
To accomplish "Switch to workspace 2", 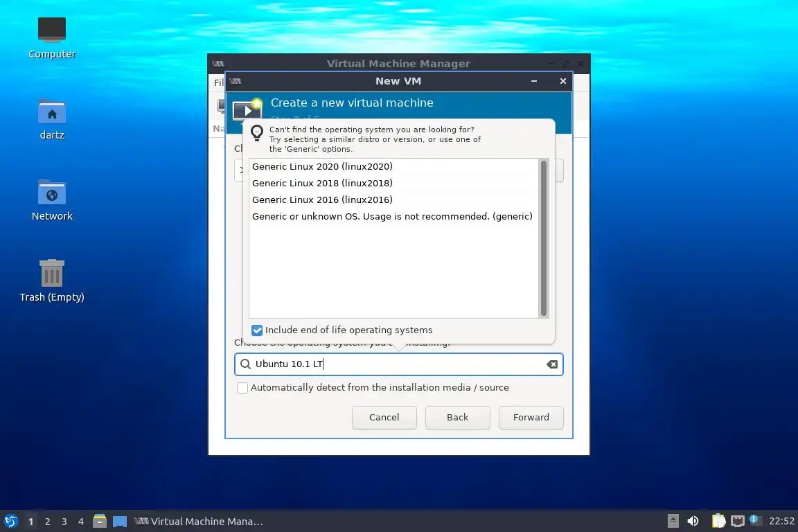I will tap(47, 522).
